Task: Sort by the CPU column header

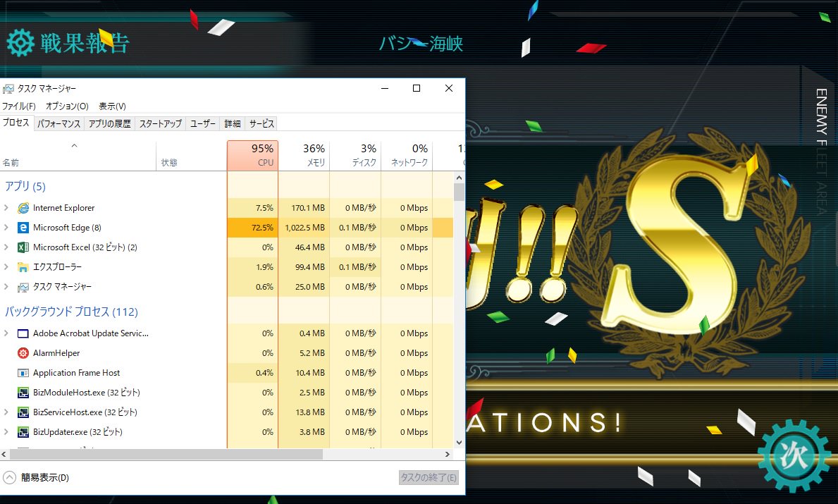Action: point(252,156)
